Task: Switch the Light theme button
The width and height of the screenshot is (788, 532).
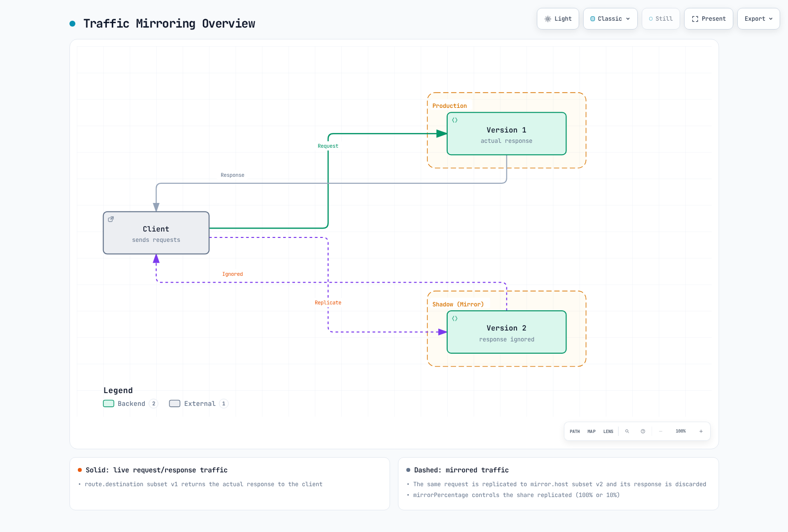Action: 558,19
